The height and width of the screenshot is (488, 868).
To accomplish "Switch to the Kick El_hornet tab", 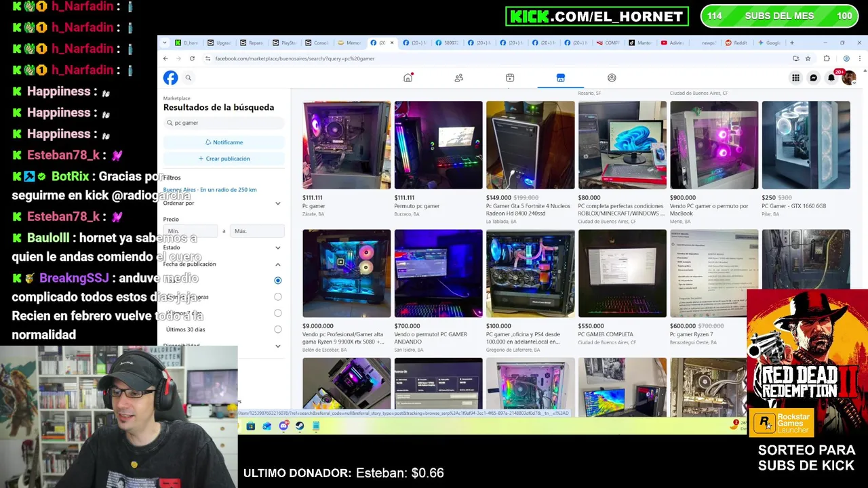I will click(x=186, y=43).
